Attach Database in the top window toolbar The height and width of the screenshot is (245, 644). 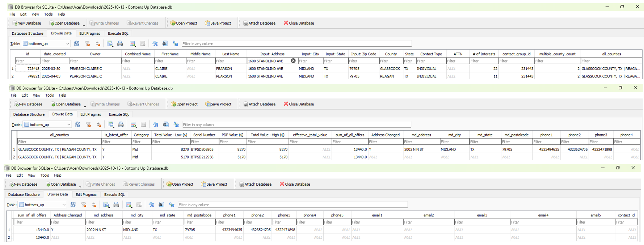point(259,23)
